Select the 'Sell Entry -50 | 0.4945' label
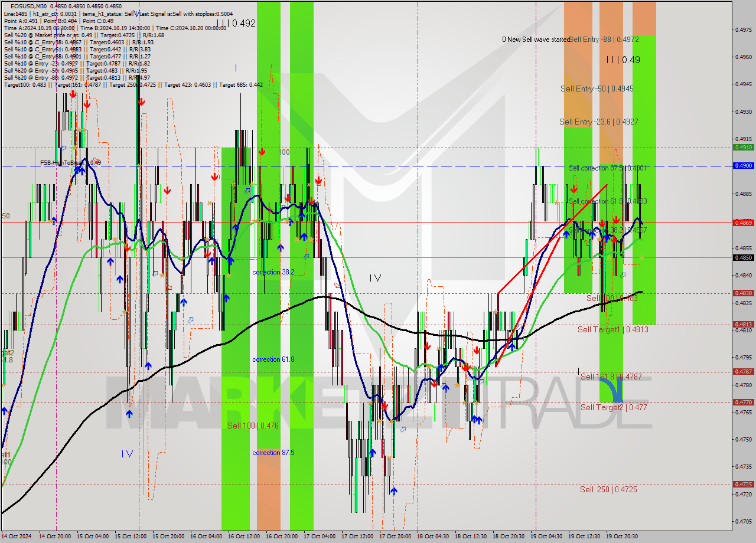 pyautogui.click(x=597, y=89)
